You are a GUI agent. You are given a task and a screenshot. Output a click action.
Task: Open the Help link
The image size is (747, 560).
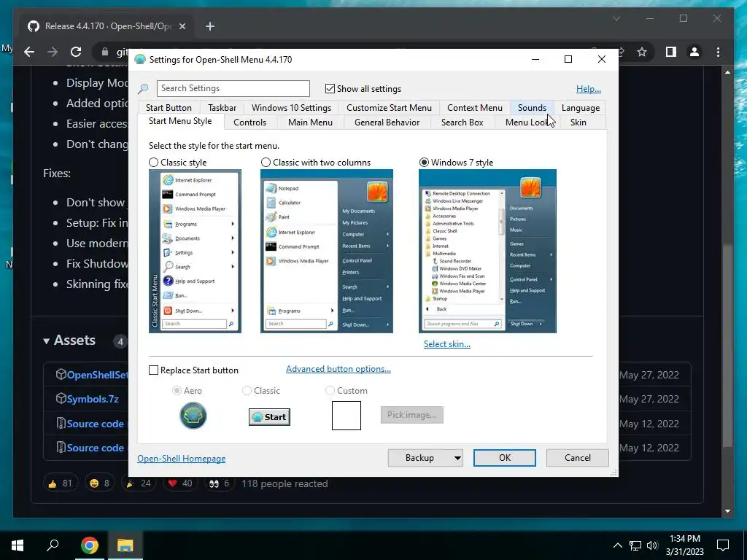click(589, 88)
